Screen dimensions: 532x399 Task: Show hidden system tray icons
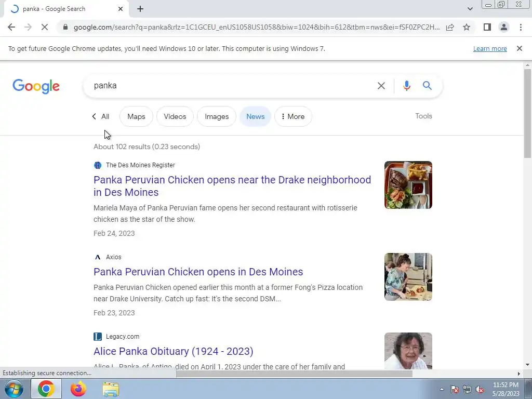[x=442, y=389]
